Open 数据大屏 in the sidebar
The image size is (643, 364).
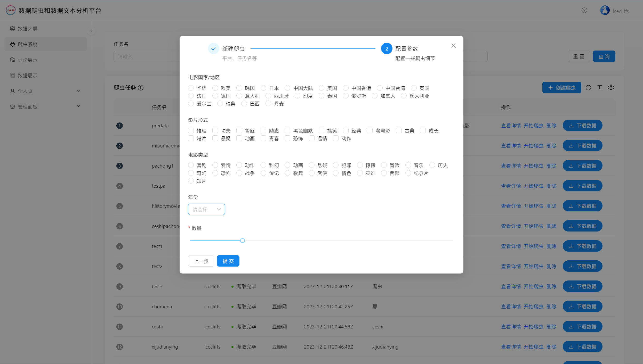28,29
